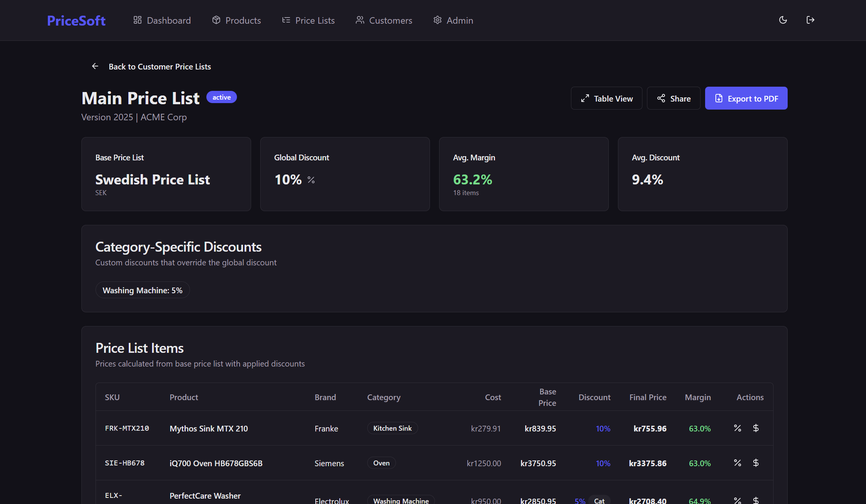This screenshot has height=504, width=866.
Task: Click the PriceSoft logo
Action: (x=76, y=21)
